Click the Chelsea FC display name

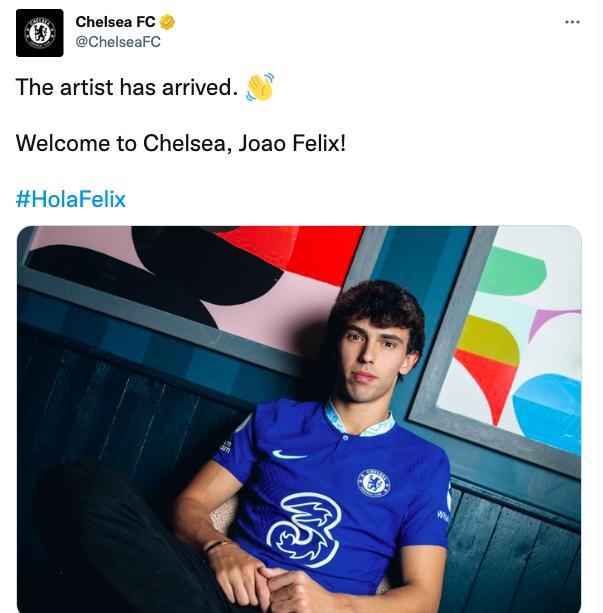coord(115,23)
